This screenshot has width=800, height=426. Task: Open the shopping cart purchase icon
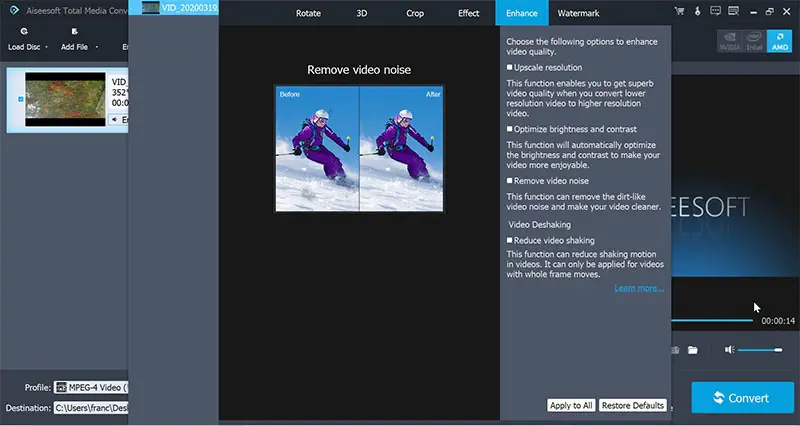coord(679,11)
